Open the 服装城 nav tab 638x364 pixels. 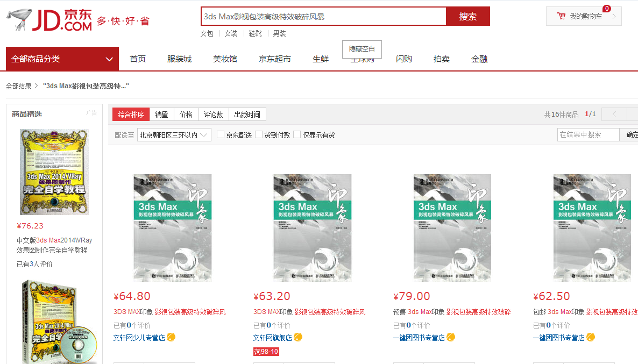coord(180,59)
